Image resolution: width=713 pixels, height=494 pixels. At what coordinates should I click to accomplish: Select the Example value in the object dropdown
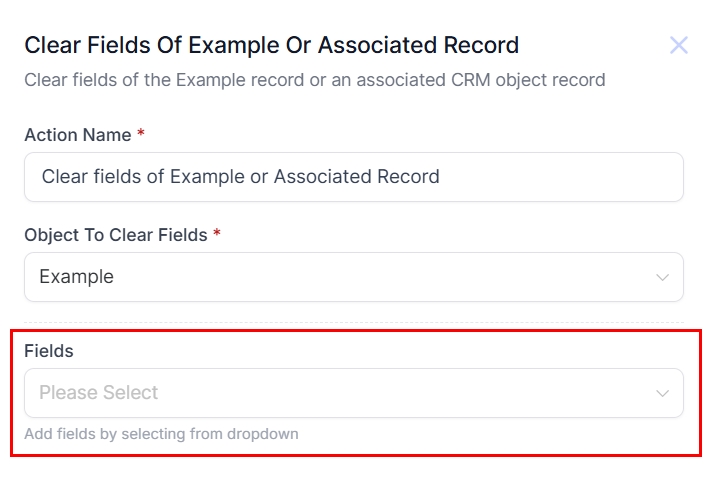click(76, 277)
